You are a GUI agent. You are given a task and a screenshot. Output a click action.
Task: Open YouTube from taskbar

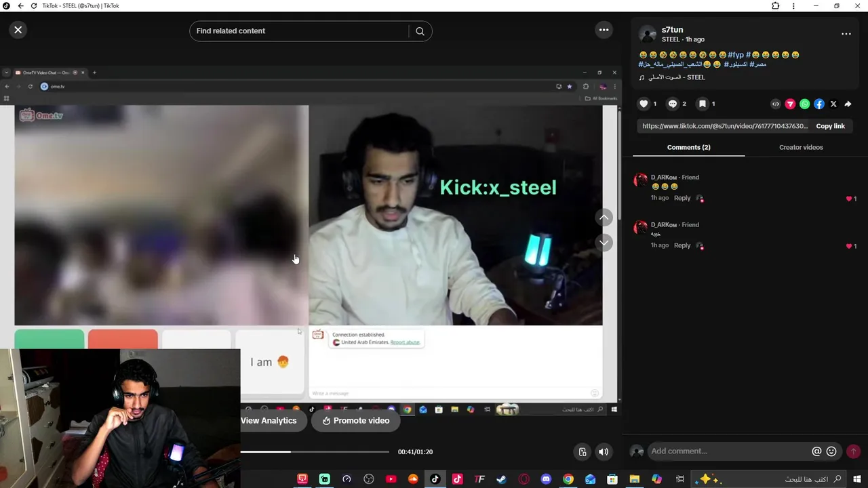click(x=391, y=479)
